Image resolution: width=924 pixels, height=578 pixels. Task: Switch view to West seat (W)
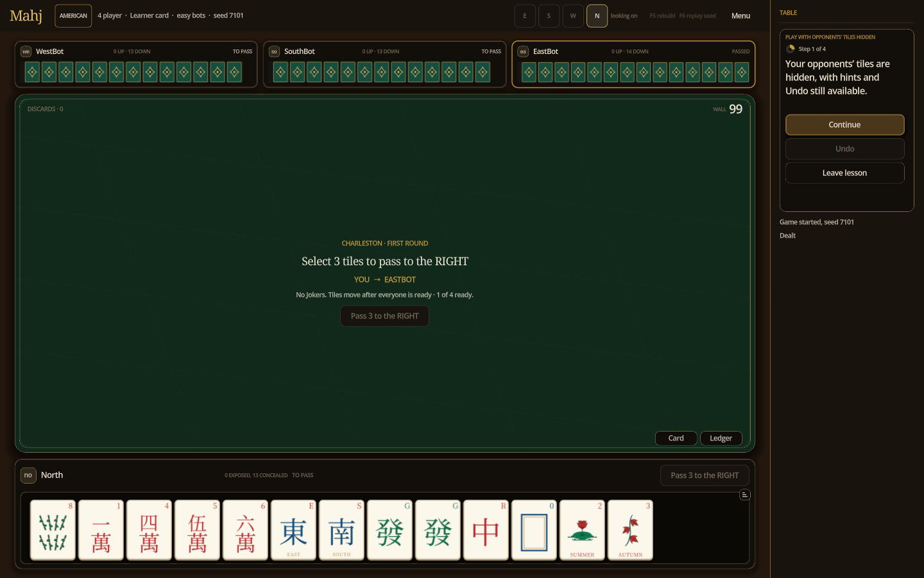tap(573, 16)
